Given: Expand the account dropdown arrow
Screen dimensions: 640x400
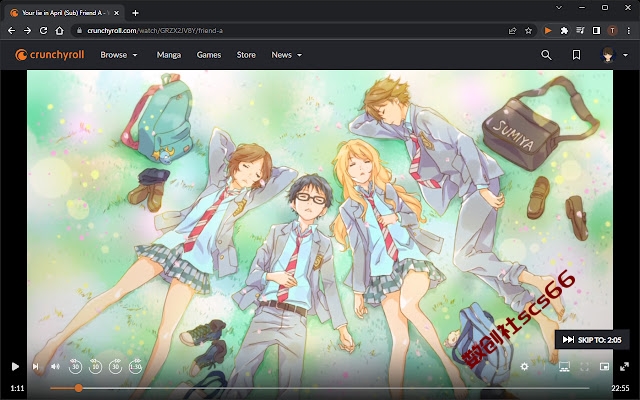Looking at the screenshot, I should coord(625,55).
